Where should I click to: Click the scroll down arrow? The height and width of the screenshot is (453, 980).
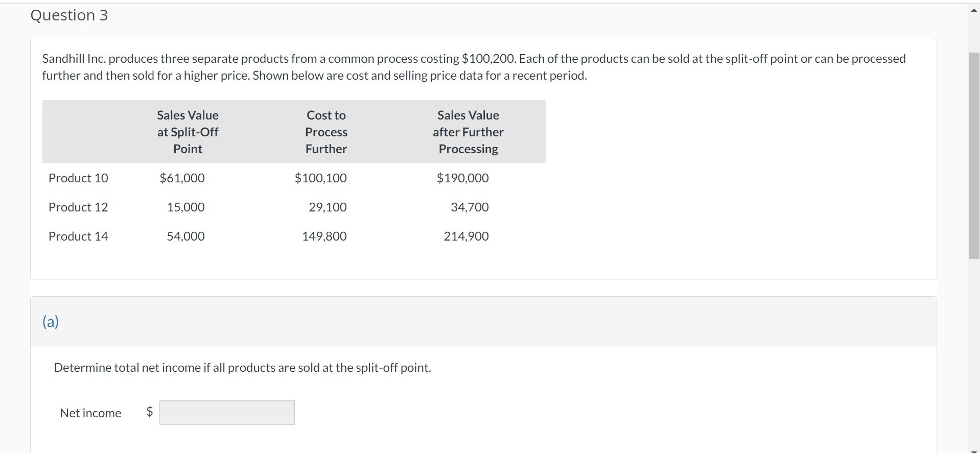pos(974,449)
